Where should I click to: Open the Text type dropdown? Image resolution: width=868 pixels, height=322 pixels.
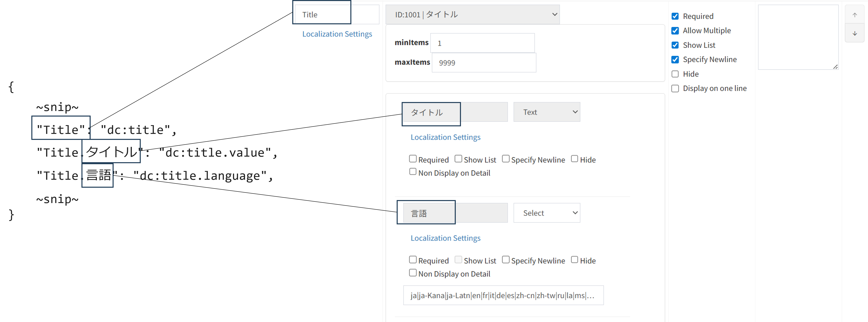point(547,112)
